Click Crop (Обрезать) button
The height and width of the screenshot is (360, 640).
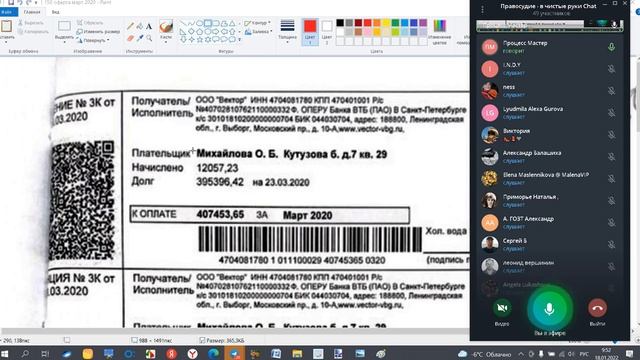point(90,23)
